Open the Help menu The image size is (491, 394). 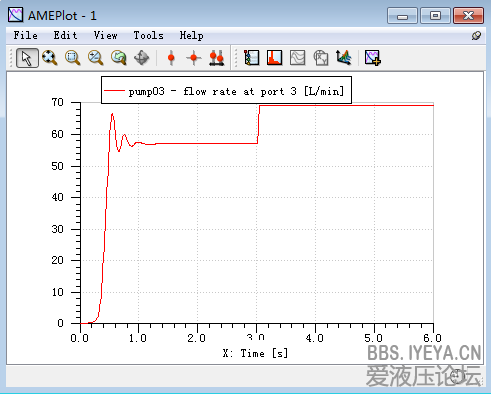[x=191, y=35]
